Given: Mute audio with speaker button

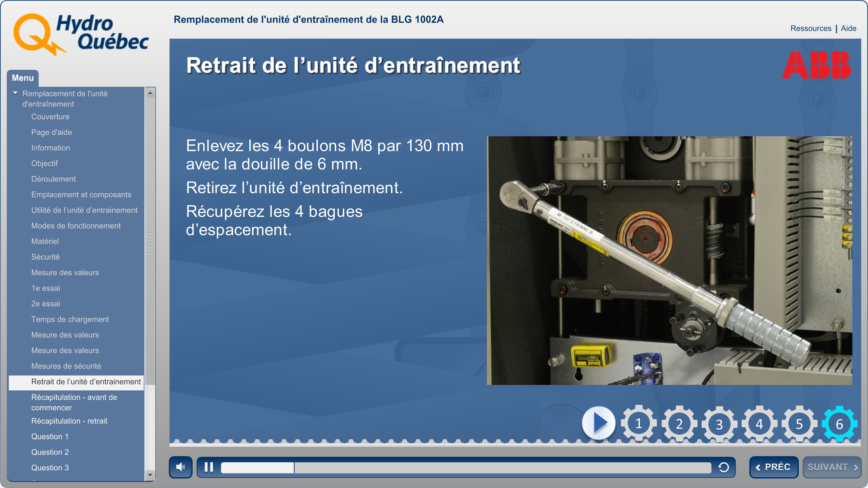Looking at the screenshot, I should pos(181,467).
